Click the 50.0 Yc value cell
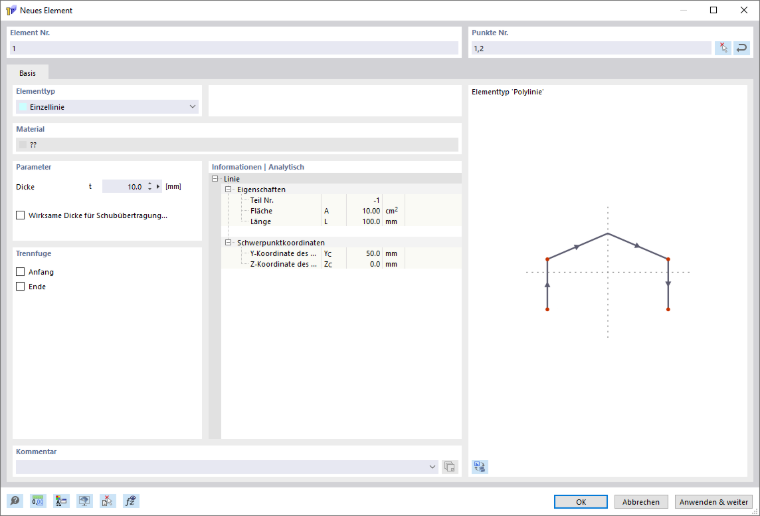 point(364,253)
